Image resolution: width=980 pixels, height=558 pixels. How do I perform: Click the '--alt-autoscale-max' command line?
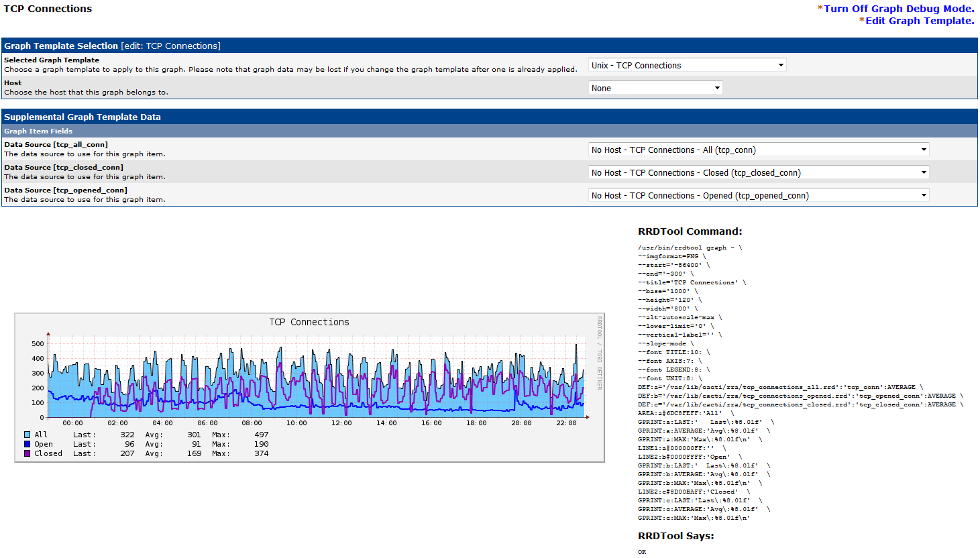tap(679, 317)
